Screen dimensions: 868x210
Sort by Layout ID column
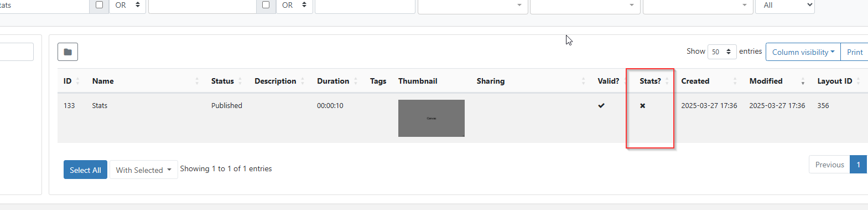pos(839,81)
